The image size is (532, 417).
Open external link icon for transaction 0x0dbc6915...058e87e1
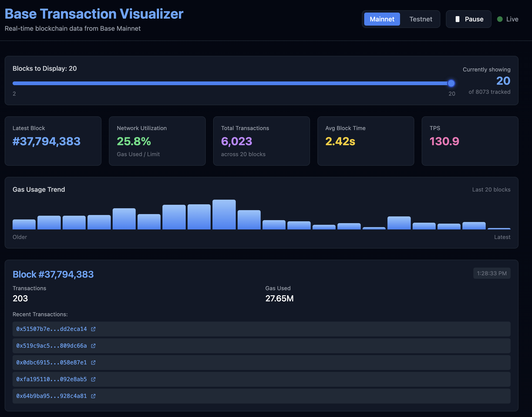coord(93,363)
